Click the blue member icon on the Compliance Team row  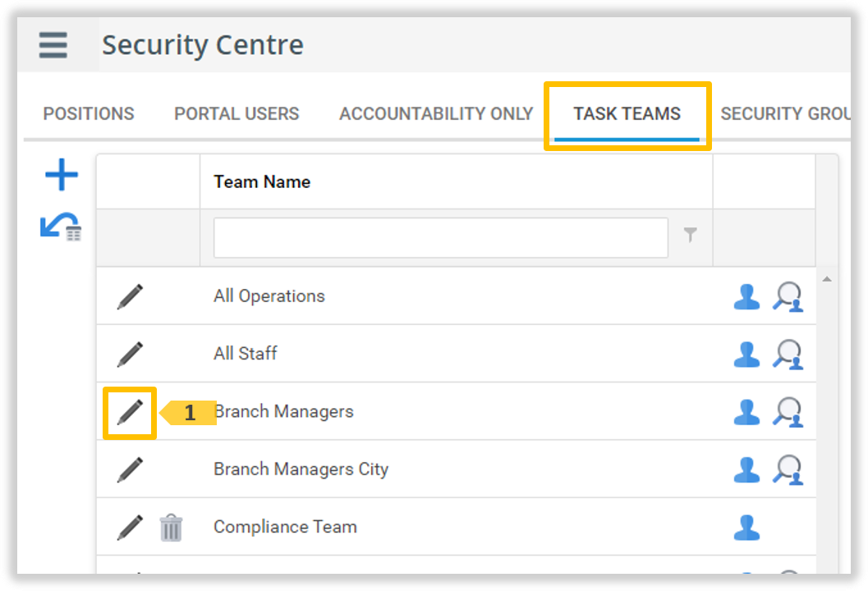746,528
